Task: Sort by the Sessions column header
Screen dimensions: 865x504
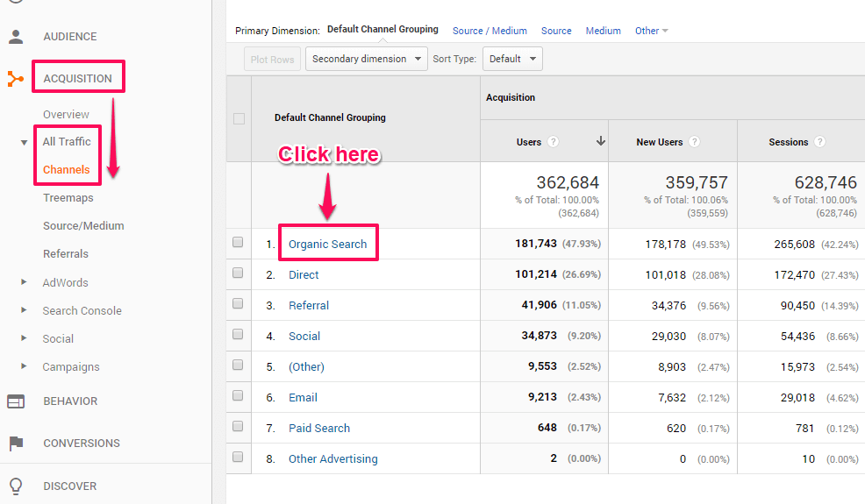Action: pos(789,142)
